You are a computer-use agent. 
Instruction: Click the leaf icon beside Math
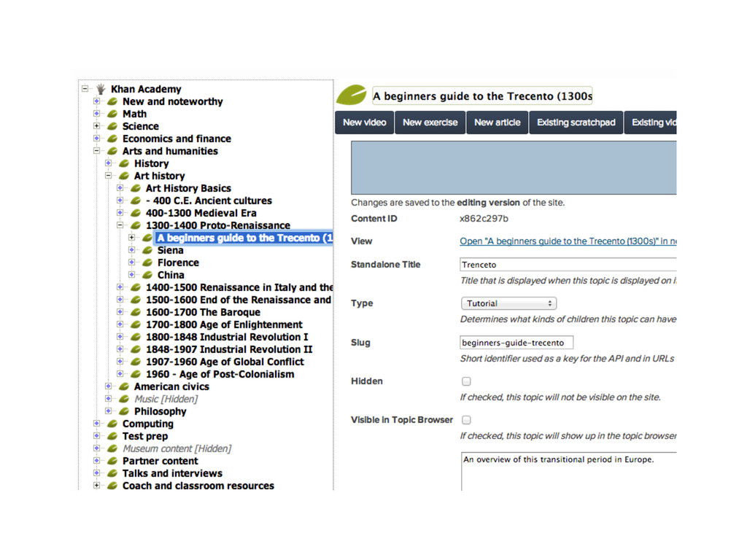click(x=112, y=114)
